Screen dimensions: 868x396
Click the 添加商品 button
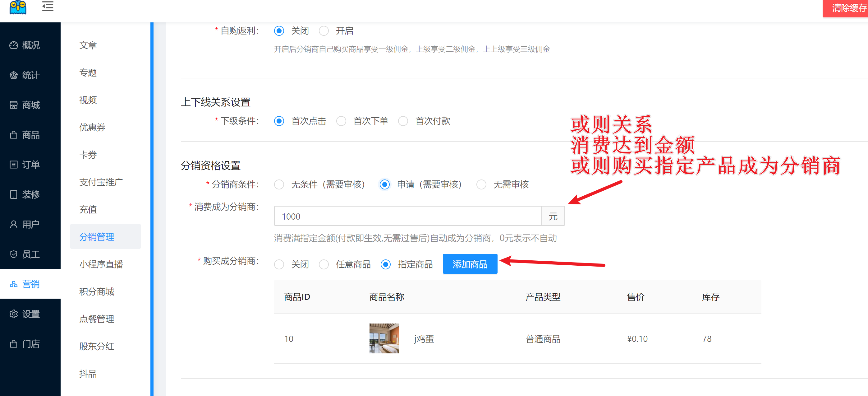click(470, 264)
